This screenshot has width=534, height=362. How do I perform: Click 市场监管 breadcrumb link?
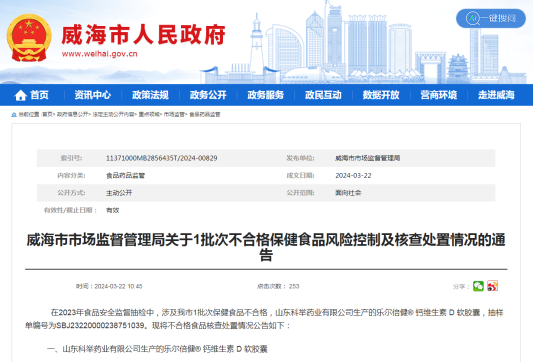point(174,115)
